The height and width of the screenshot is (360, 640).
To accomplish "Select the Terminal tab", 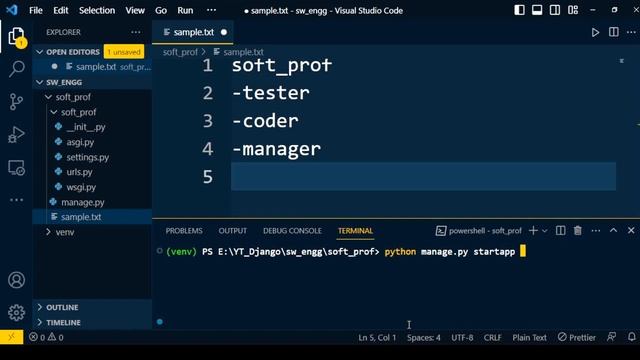I will coord(355,231).
